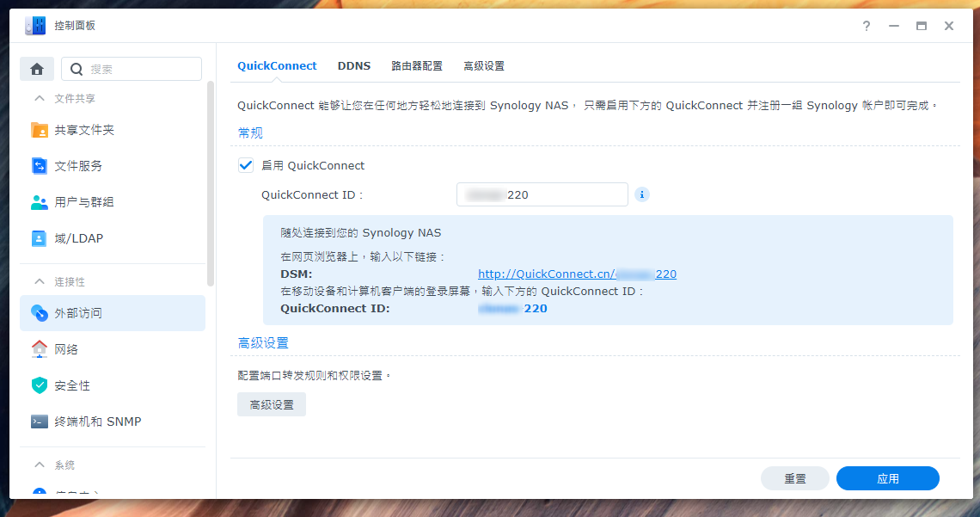
Task: Open Security (安全性) settings
Action: coord(71,385)
